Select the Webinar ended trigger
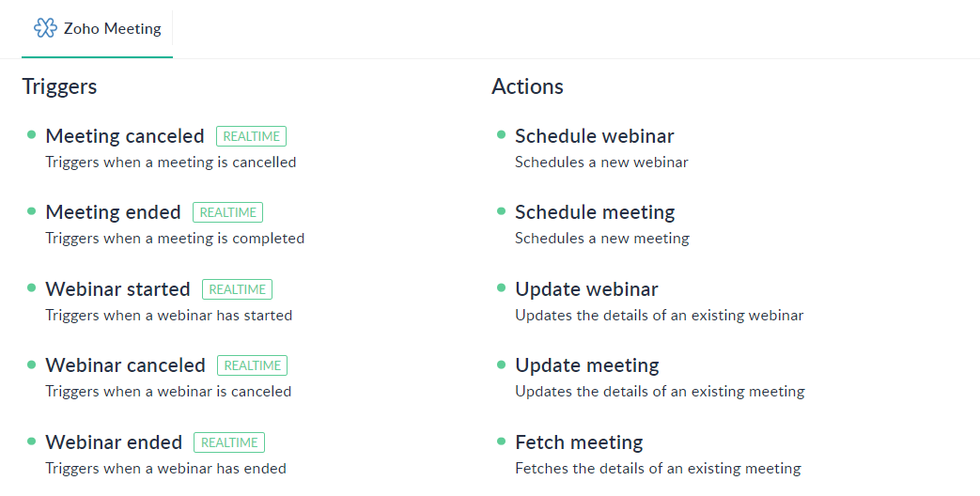 pyautogui.click(x=114, y=442)
